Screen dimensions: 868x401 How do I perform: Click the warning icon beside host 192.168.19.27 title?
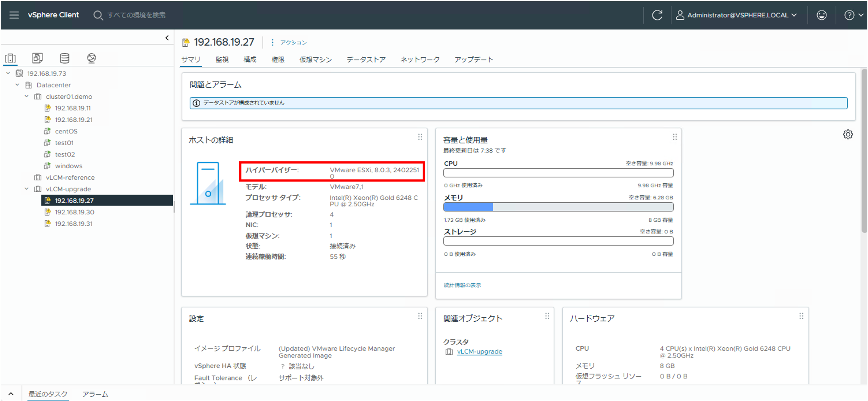(x=186, y=42)
